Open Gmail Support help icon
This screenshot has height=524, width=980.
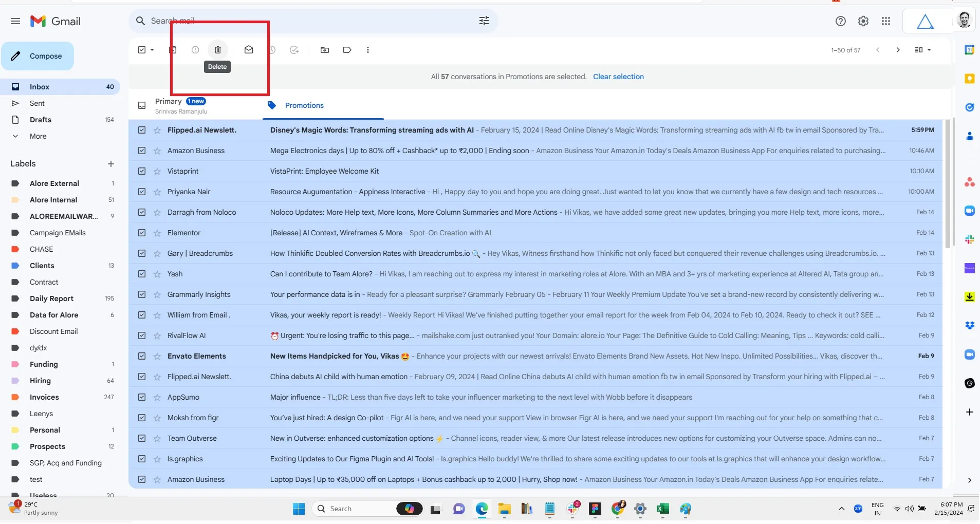841,21
